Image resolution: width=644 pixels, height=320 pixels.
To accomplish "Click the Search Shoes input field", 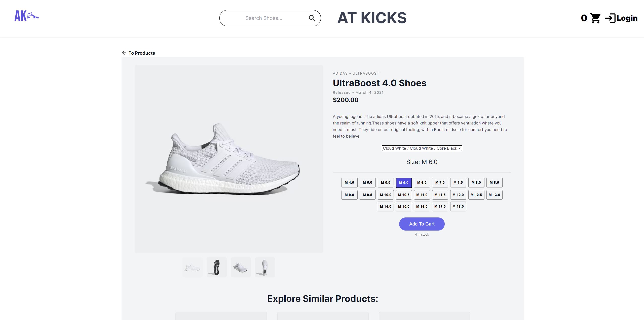I will click(264, 18).
